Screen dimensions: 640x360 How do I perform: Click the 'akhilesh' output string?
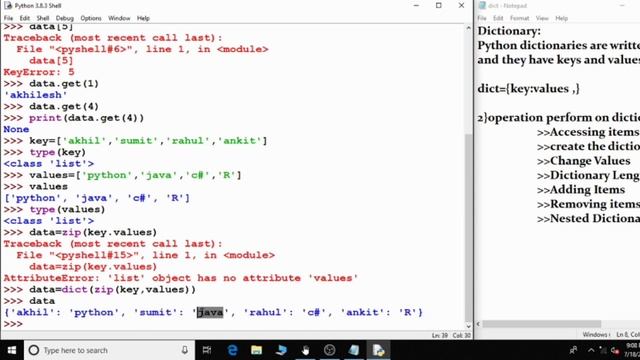36,95
